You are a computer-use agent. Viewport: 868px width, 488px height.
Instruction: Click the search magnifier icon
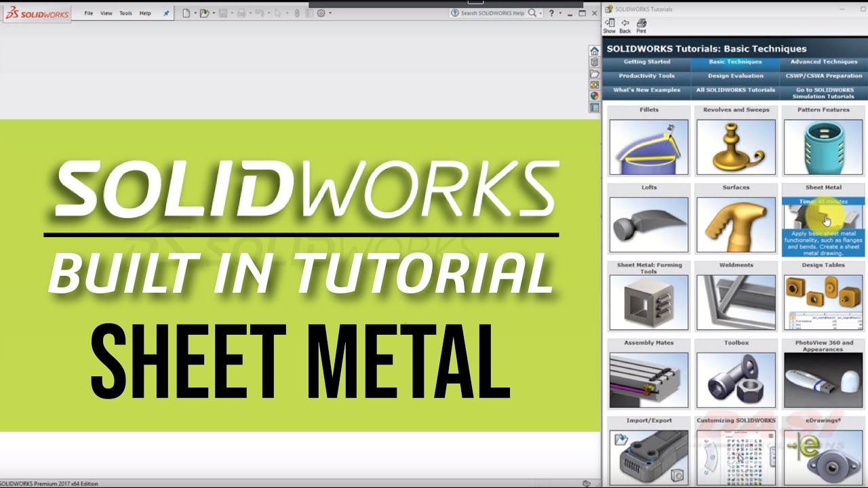[532, 13]
